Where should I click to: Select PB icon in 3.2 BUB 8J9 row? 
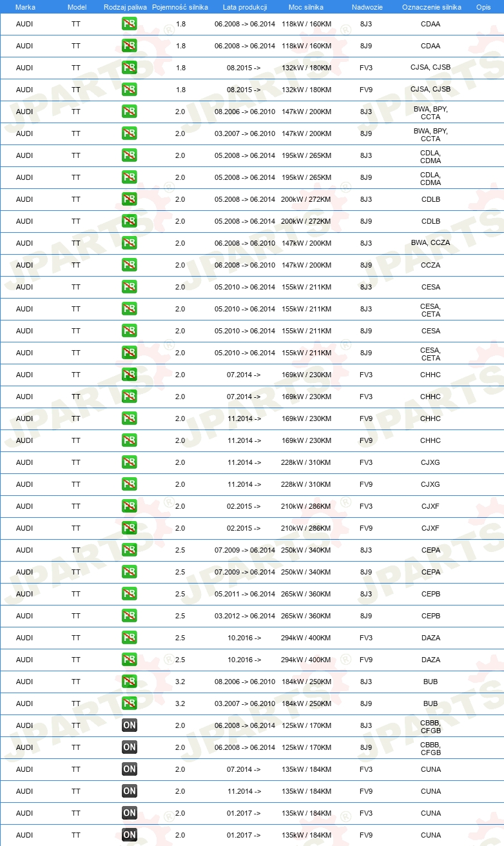[129, 703]
